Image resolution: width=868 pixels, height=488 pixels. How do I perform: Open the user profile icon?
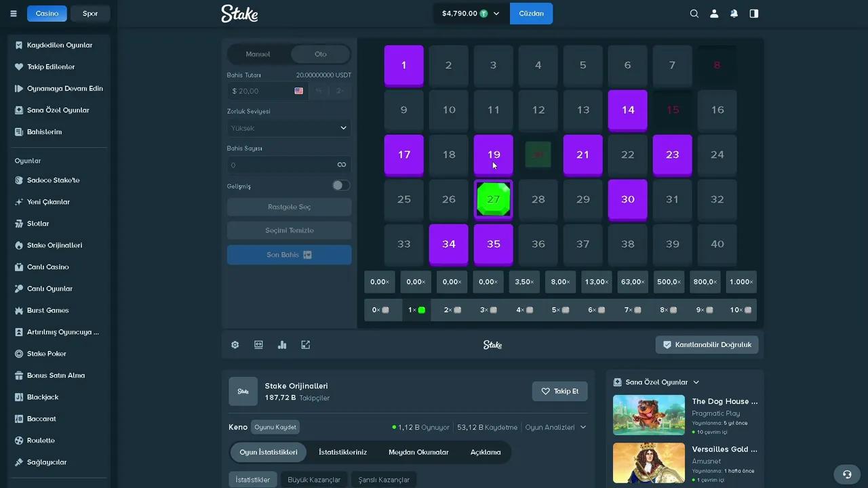coord(714,14)
